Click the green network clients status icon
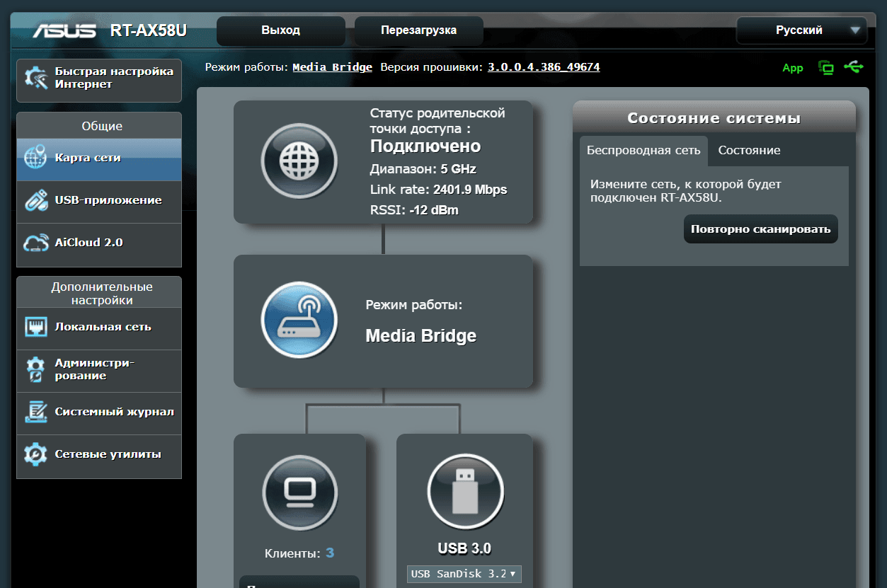The image size is (887, 588). coord(825,68)
